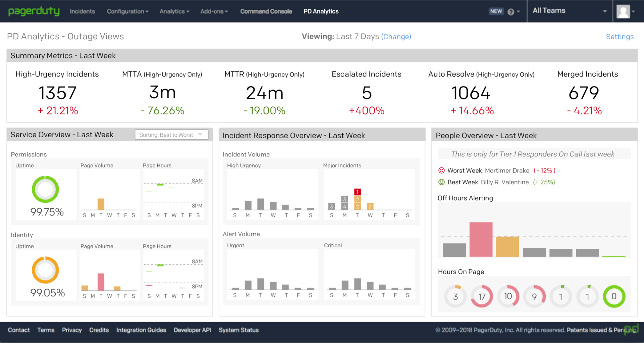
Task: Click the Change link next to Last 7 Days
Action: [396, 37]
